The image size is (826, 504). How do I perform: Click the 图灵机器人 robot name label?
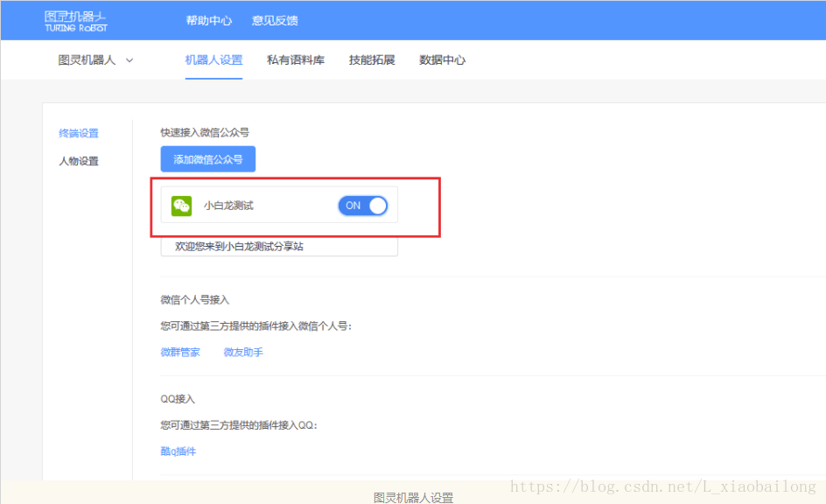coord(87,60)
